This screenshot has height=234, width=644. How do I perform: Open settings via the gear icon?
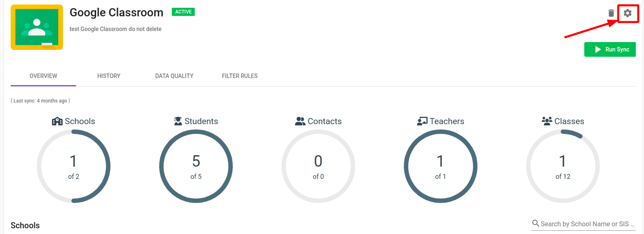click(628, 13)
